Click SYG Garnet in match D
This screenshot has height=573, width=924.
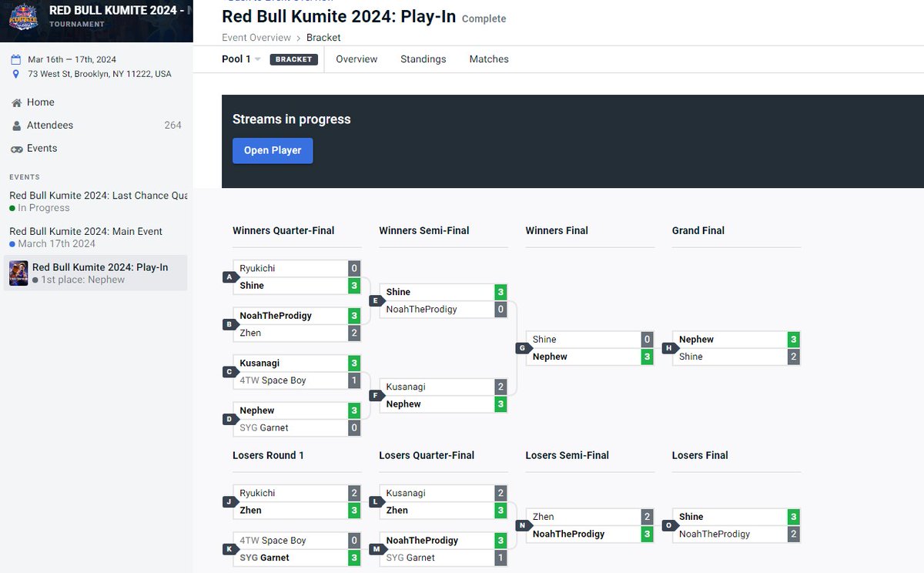(x=264, y=427)
